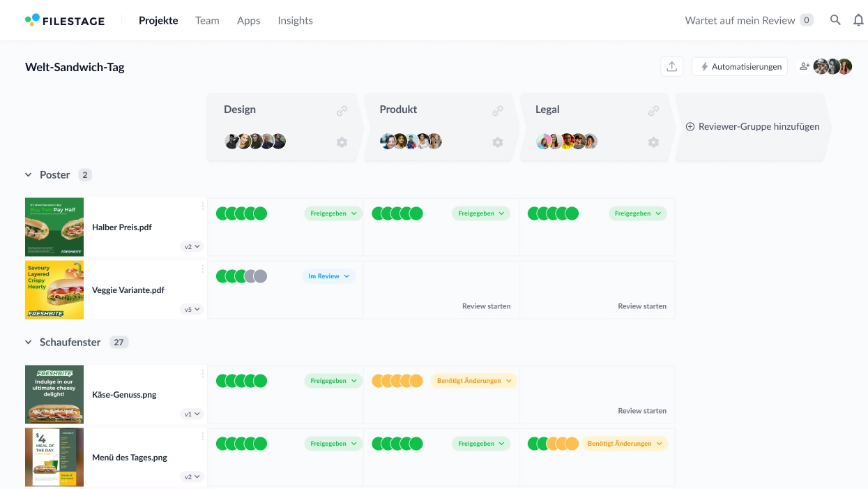Open the v5 version dropdown for Veggie Variante
The width and height of the screenshot is (868, 489).
tap(192, 309)
